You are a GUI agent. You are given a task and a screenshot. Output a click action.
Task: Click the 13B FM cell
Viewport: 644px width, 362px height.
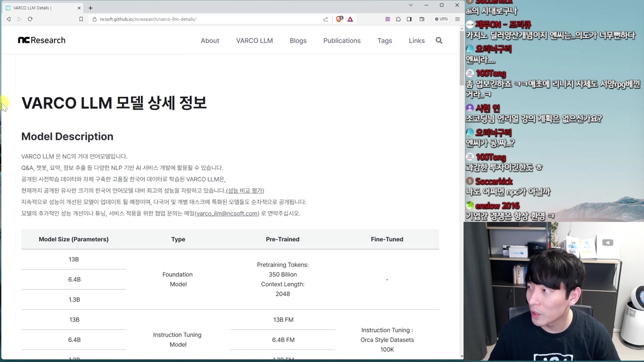283,320
